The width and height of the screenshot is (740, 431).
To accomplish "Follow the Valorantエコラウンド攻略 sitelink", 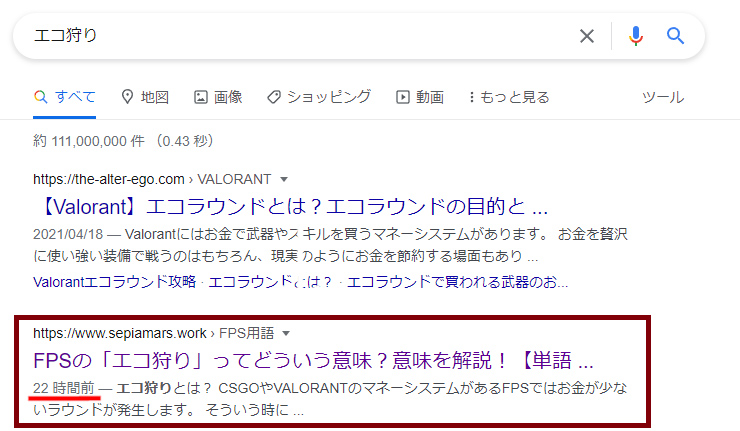I will point(114,282).
